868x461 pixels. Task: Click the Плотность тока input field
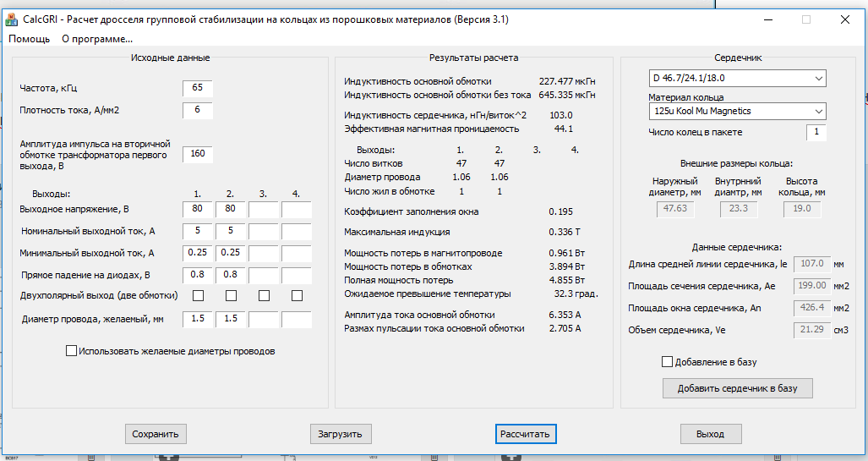pos(197,110)
